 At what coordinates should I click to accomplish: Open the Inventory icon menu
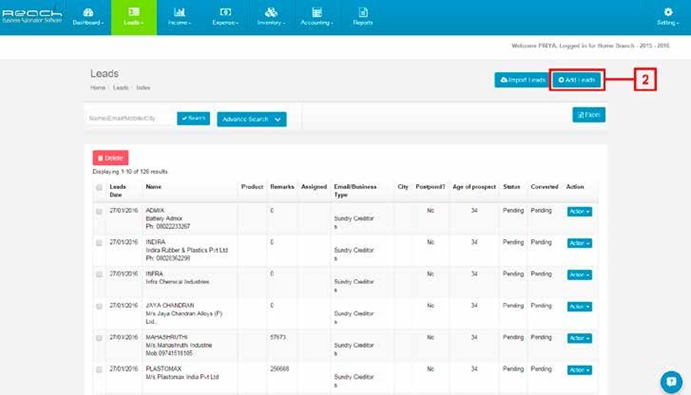pos(271,12)
